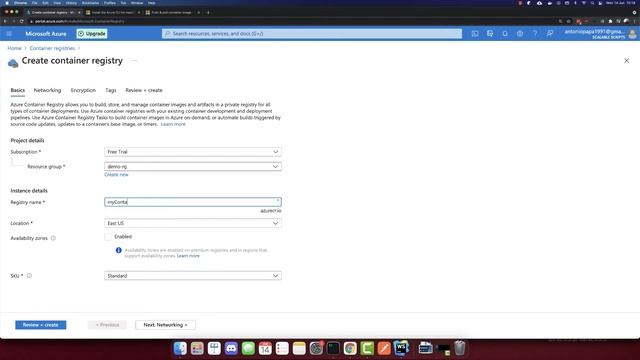Image resolution: width=640 pixels, height=360 pixels.
Task: Open Azure portal settings gear
Action: [x=520, y=33]
